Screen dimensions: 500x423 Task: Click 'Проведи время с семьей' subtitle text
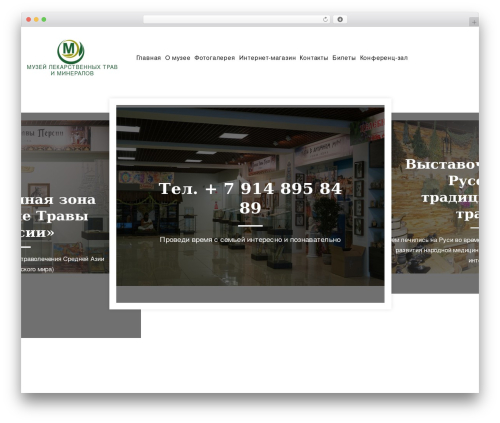250,240
